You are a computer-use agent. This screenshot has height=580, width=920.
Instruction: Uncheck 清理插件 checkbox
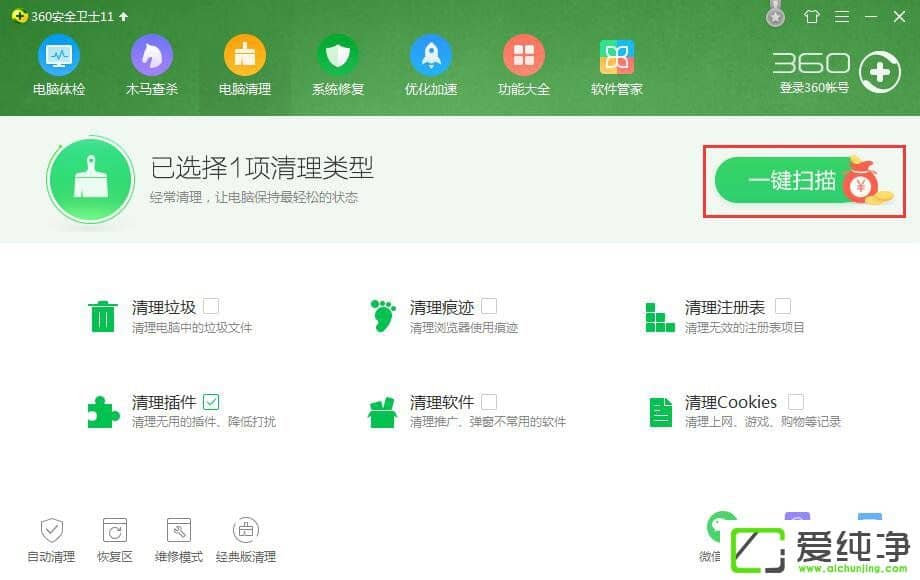211,402
